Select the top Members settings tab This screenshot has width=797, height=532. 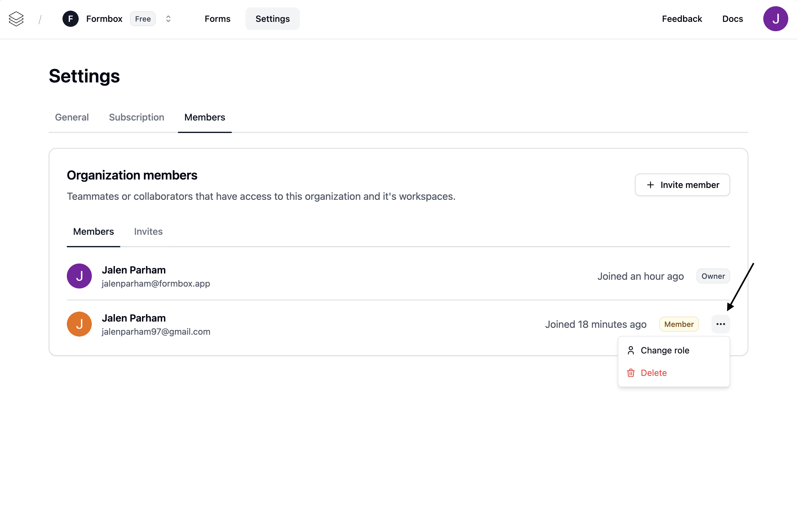pos(205,117)
